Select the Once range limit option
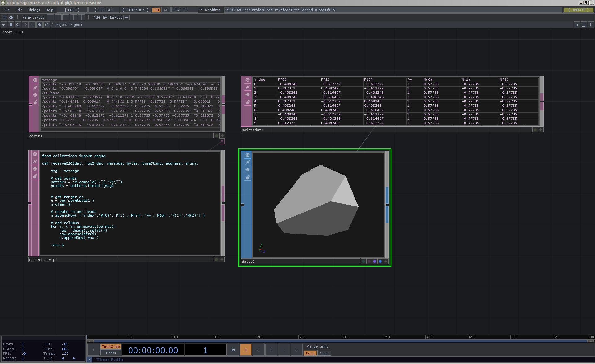595x364 pixels. click(324, 353)
